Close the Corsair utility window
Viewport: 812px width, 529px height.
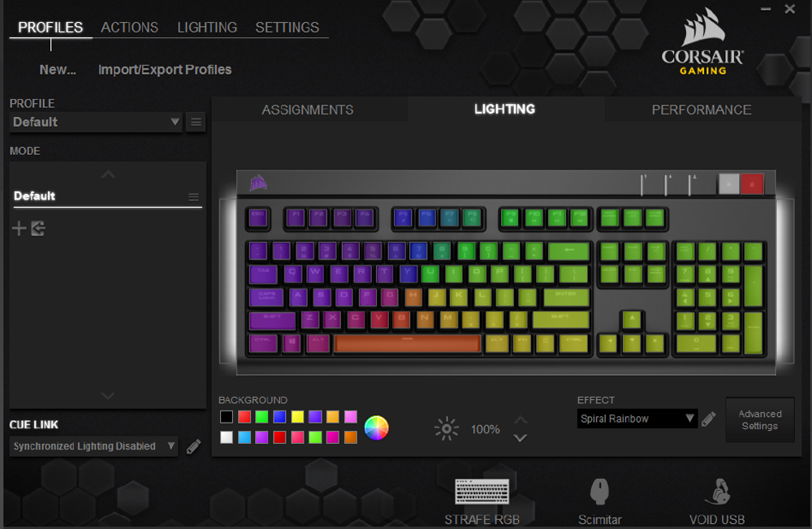790,9
